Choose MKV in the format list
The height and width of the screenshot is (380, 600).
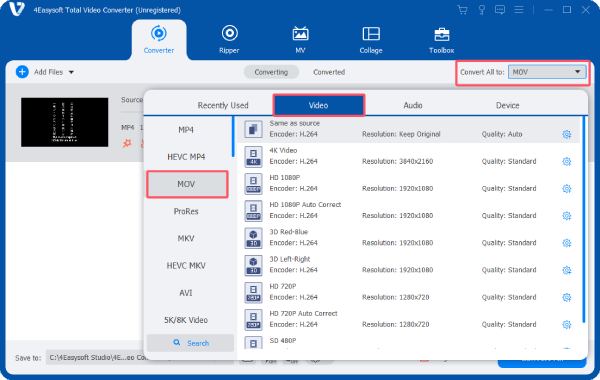pos(186,238)
